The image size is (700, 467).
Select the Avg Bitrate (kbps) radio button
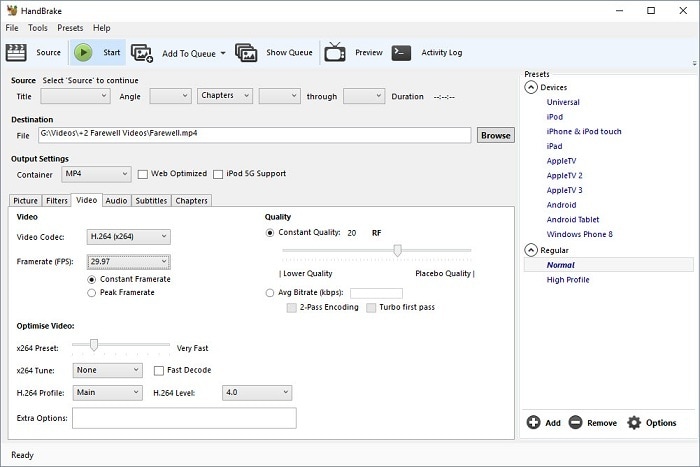[x=270, y=293]
